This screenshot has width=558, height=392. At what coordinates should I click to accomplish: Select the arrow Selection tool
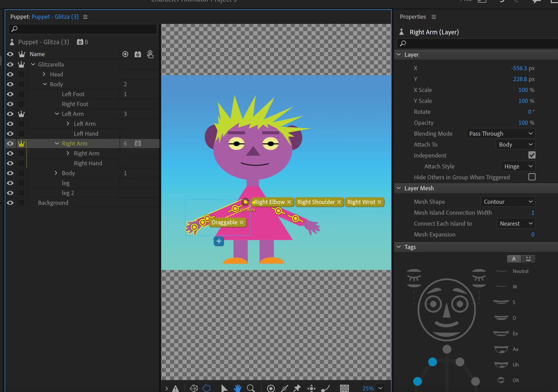point(224,388)
